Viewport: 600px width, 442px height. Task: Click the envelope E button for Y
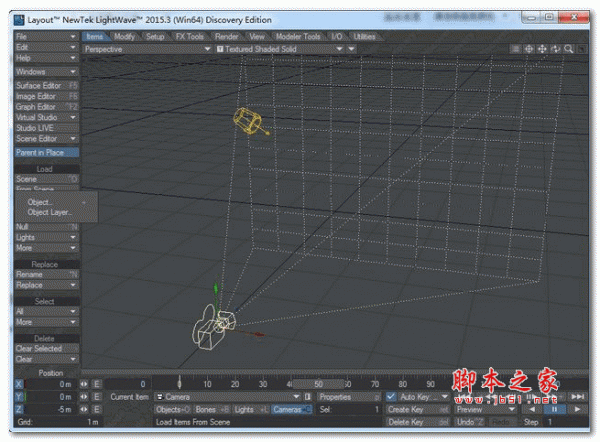point(97,397)
